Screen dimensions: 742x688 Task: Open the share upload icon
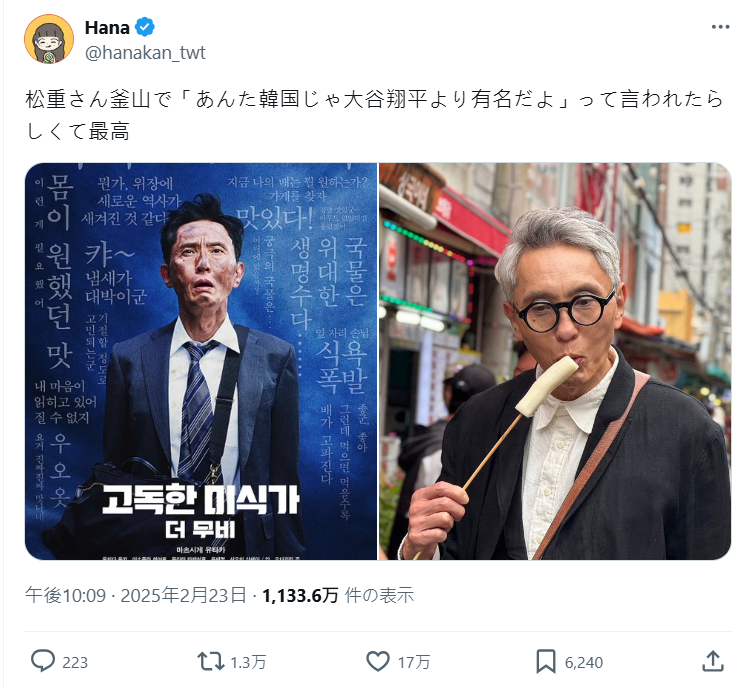pyautogui.click(x=713, y=661)
